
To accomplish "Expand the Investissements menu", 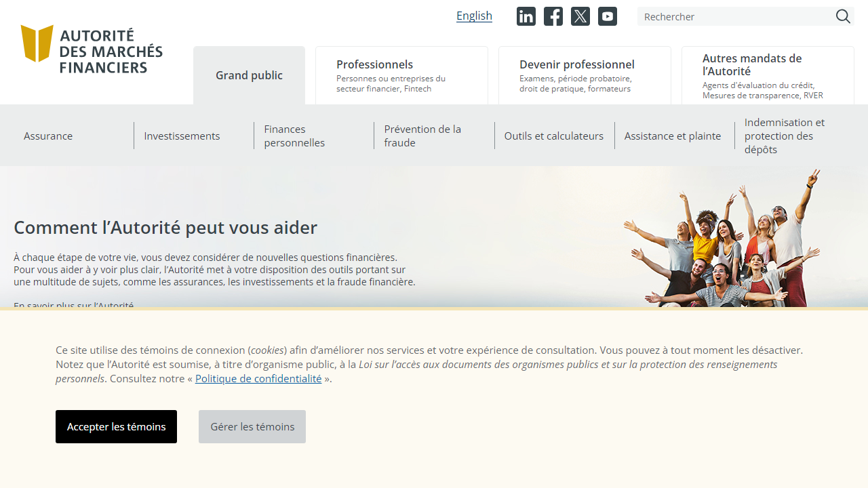I will [182, 136].
